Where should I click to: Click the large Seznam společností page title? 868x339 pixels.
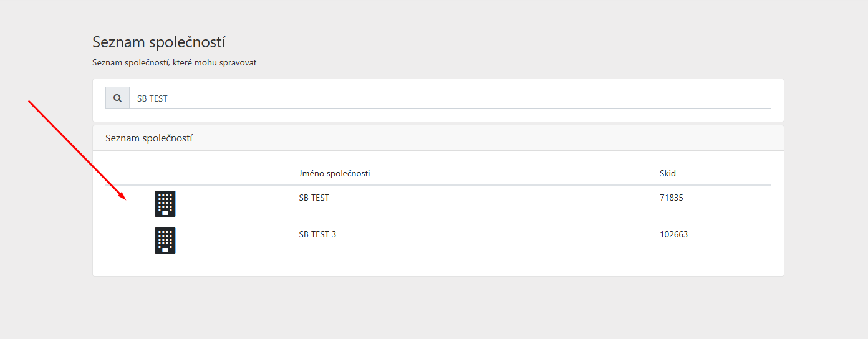(158, 42)
